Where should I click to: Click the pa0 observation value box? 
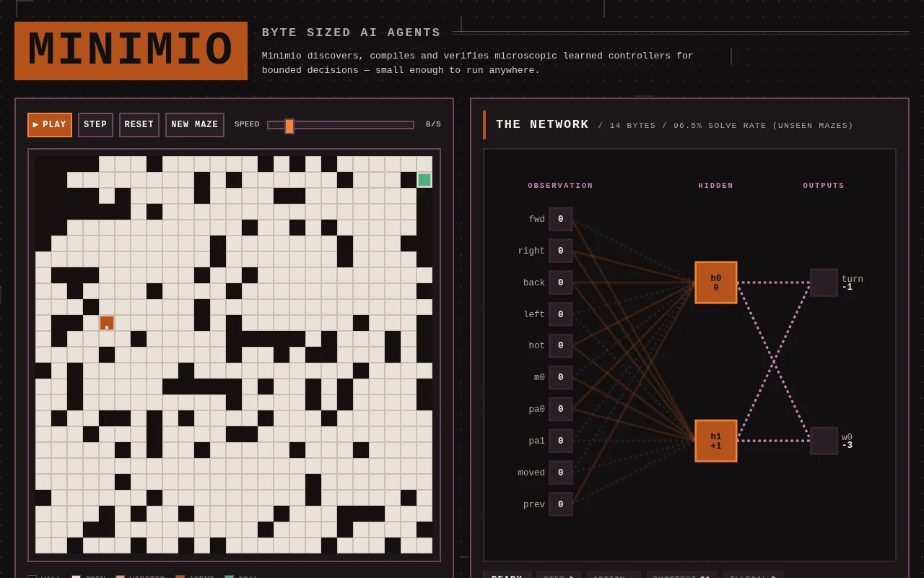pos(561,409)
